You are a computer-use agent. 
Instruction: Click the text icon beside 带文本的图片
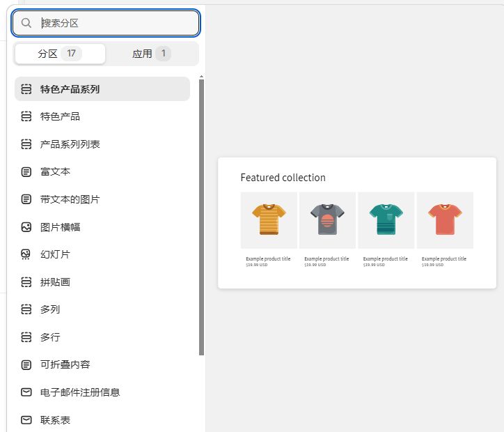click(26, 199)
